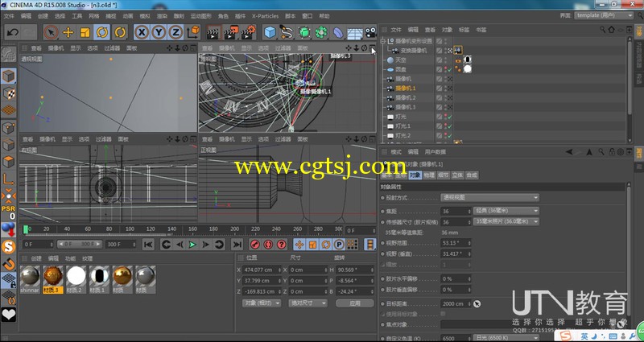Open the 用户数据 attribute manager menu
Viewport: 644px width, 342px height.
(435, 151)
